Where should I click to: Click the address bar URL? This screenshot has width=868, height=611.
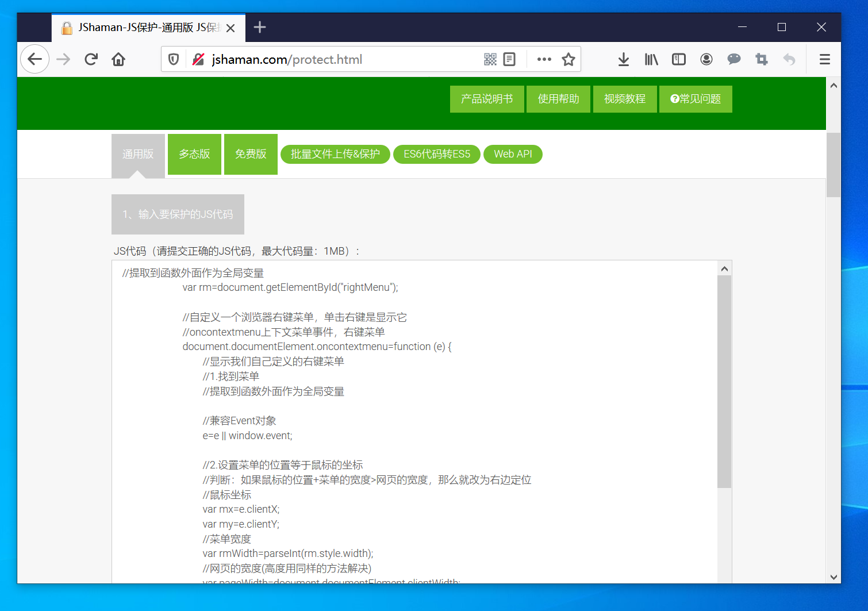287,59
